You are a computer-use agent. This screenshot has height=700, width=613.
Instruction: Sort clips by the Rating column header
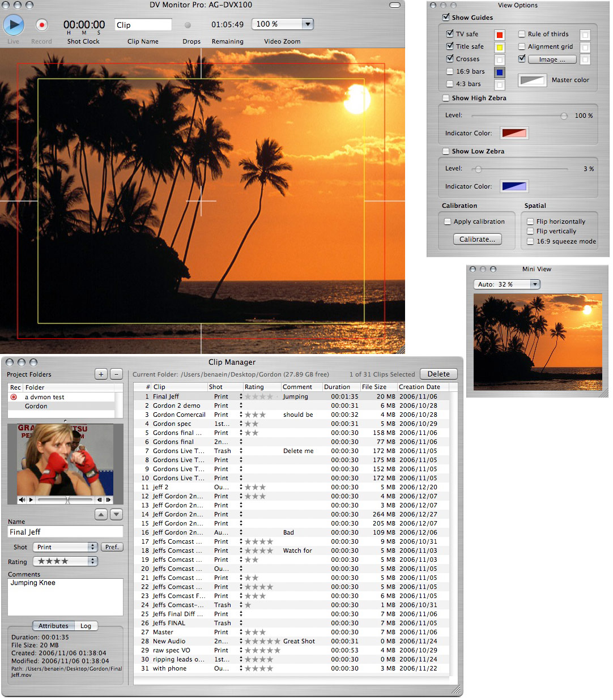[262, 387]
